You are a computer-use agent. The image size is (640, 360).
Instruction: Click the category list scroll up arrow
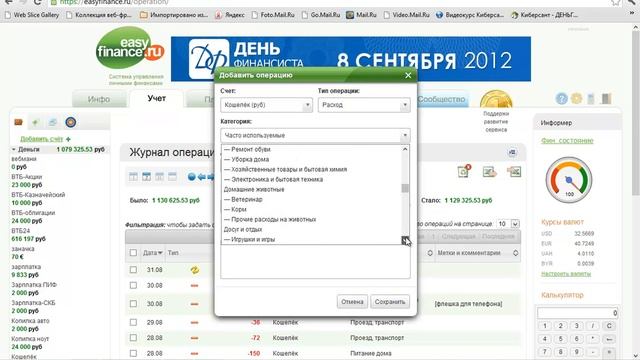405,149
